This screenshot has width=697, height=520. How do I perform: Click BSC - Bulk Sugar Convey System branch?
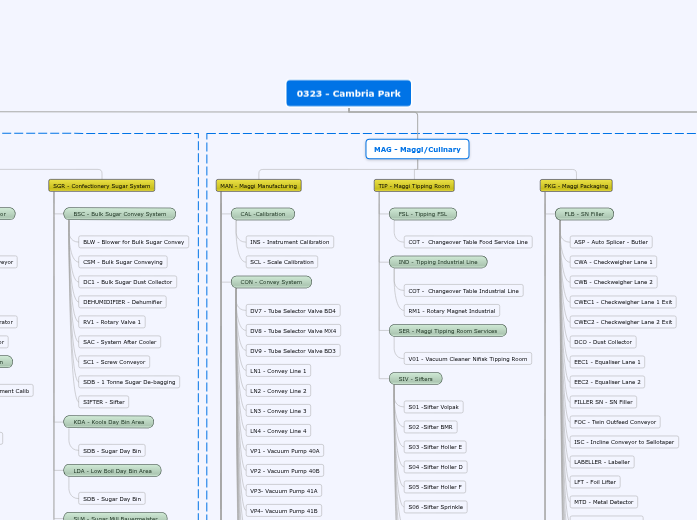point(119,214)
